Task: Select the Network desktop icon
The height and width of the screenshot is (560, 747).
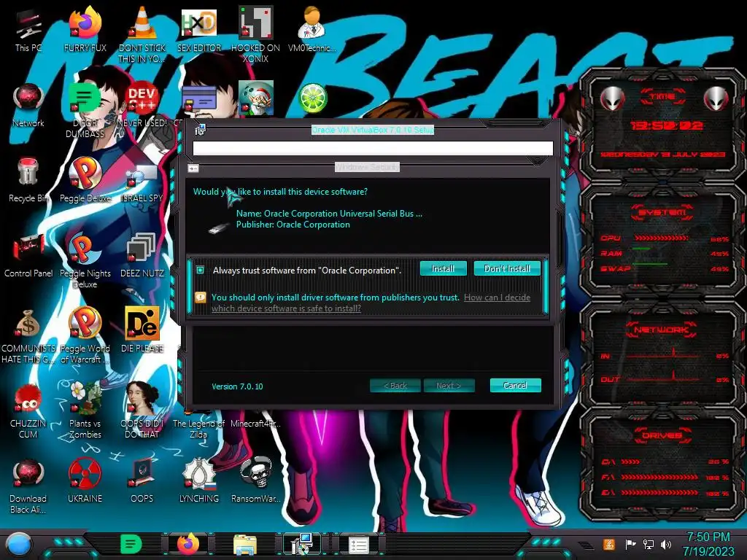Action: click(x=28, y=106)
